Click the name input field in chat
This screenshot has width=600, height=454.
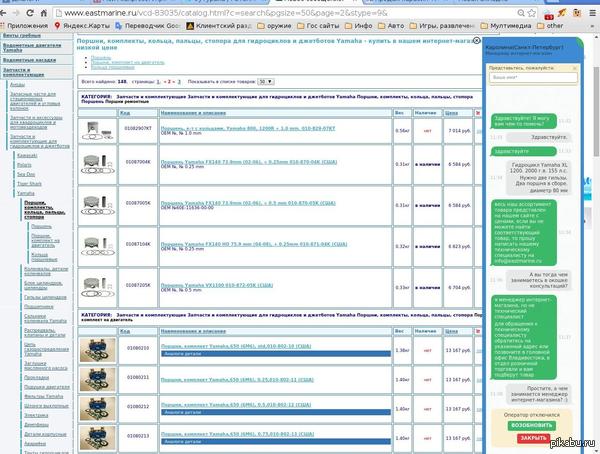coord(534,77)
